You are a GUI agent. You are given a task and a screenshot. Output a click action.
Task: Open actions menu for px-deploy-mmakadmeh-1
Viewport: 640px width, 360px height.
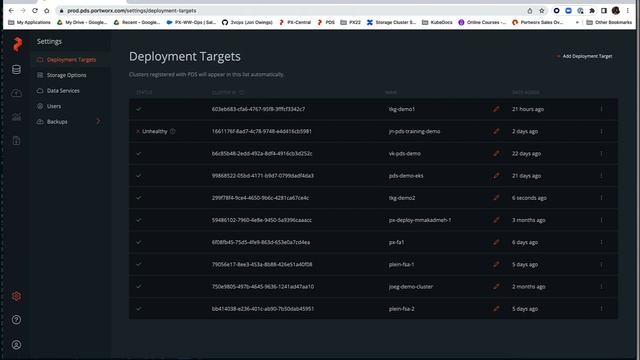point(601,220)
